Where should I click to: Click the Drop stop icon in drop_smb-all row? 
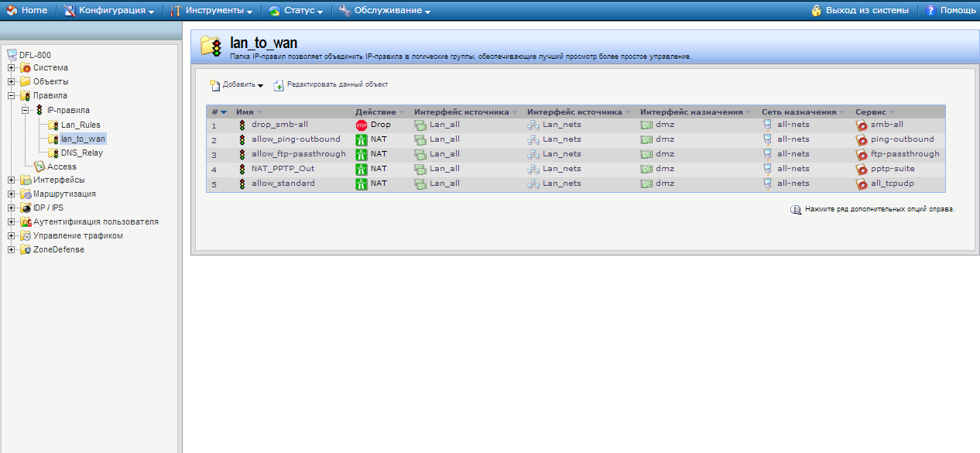point(361,125)
